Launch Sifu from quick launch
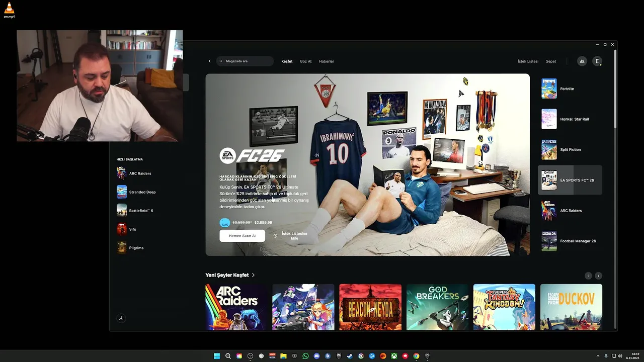Viewport: 644px width, 362px height. 127,229
